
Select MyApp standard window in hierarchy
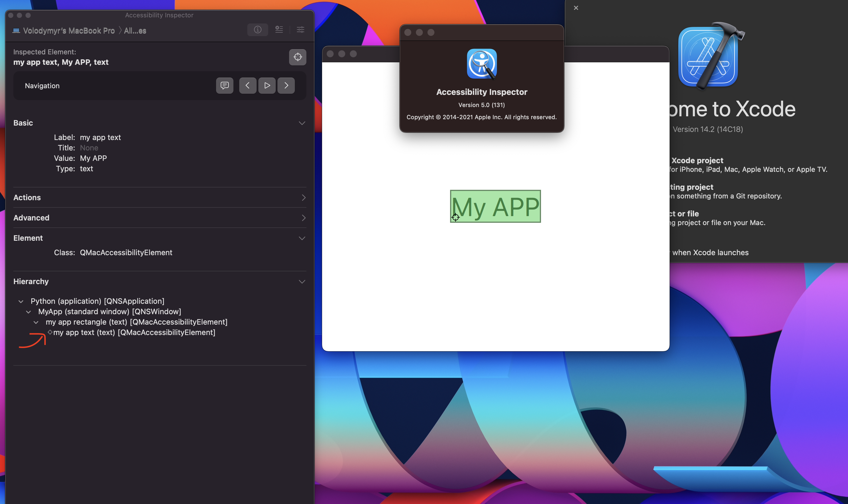(x=109, y=312)
